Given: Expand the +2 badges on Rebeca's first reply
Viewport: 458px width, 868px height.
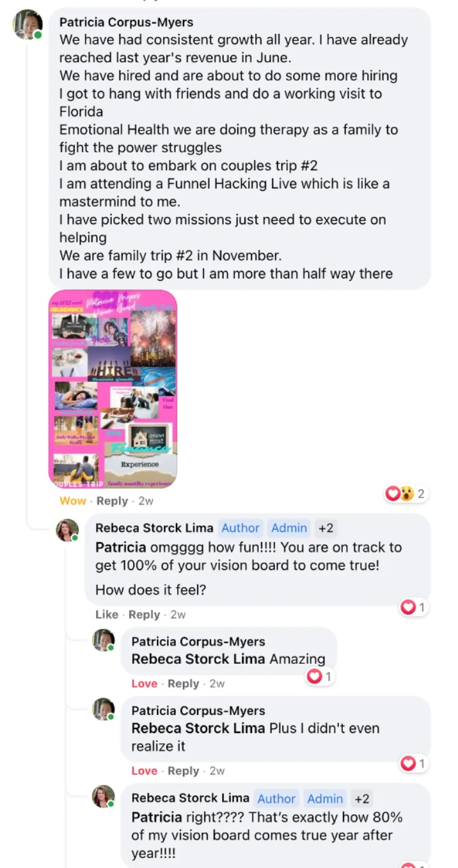Looking at the screenshot, I should pyautogui.click(x=326, y=528).
